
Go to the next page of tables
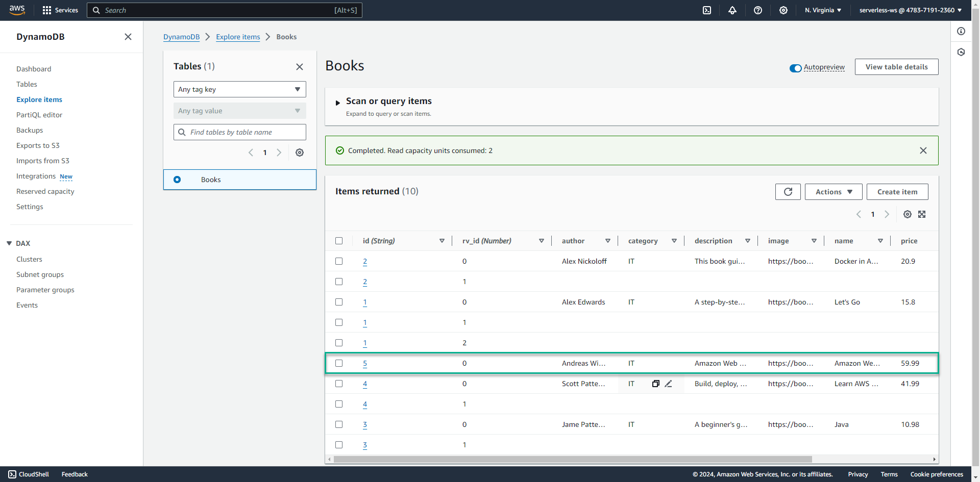pyautogui.click(x=279, y=153)
